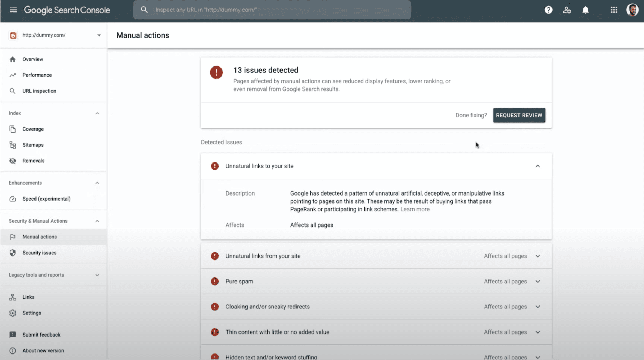This screenshot has height=360, width=644.
Task: Click the Manual actions flag icon
Action: point(13,237)
